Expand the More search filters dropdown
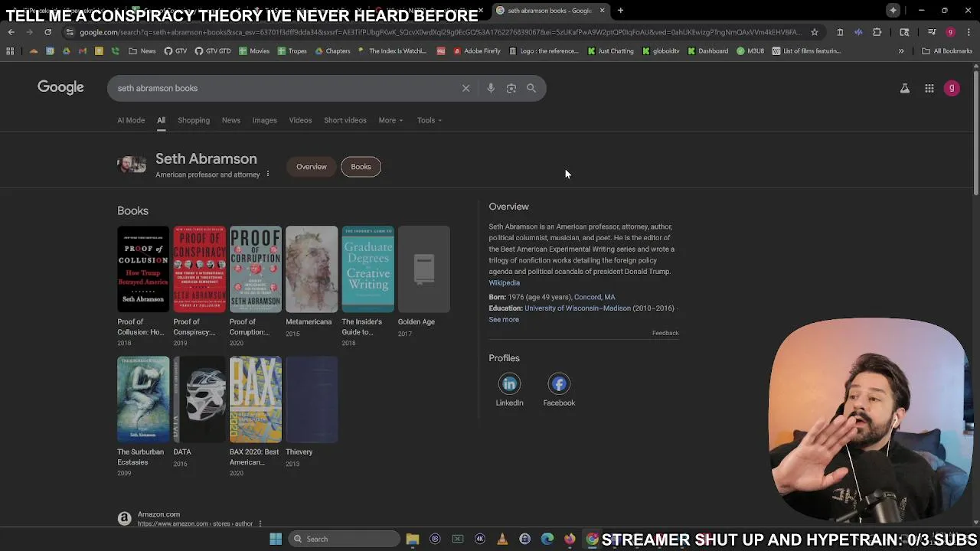This screenshot has height=551, width=980. coord(390,120)
